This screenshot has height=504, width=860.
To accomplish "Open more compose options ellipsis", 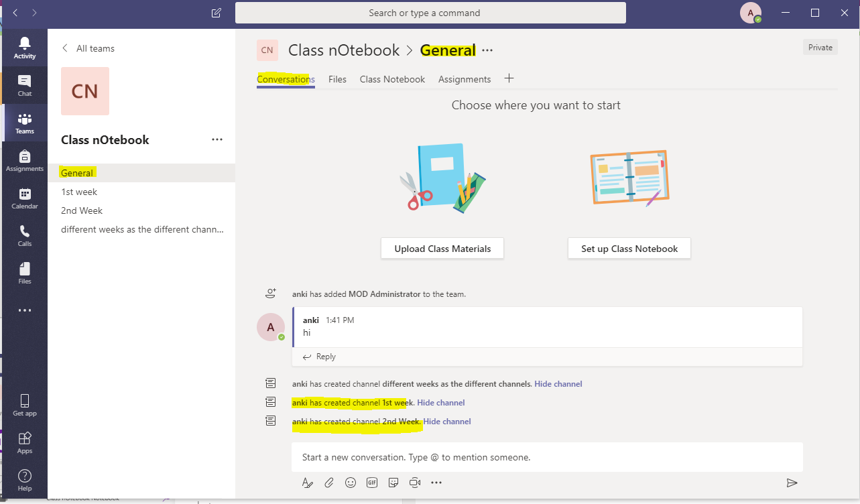I will (436, 483).
